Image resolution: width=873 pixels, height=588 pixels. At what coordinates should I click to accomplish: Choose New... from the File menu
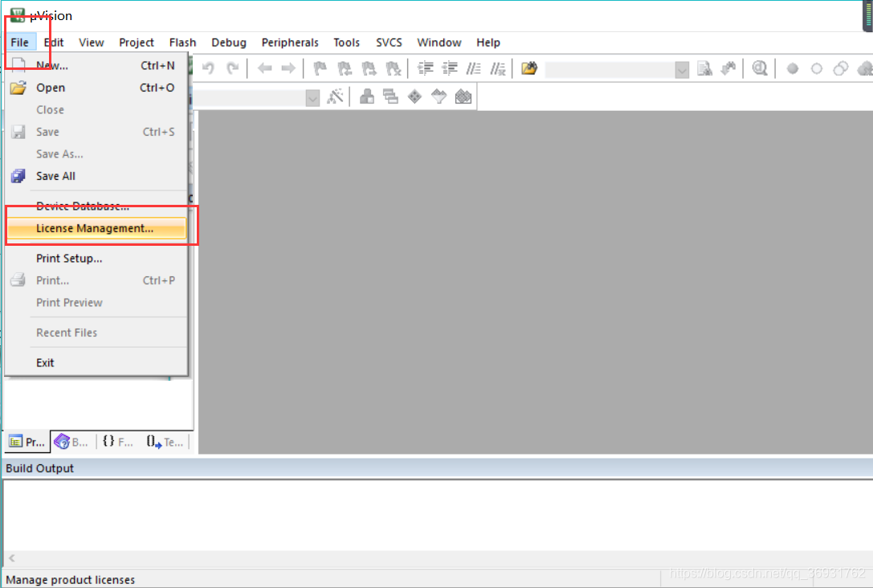(96, 66)
